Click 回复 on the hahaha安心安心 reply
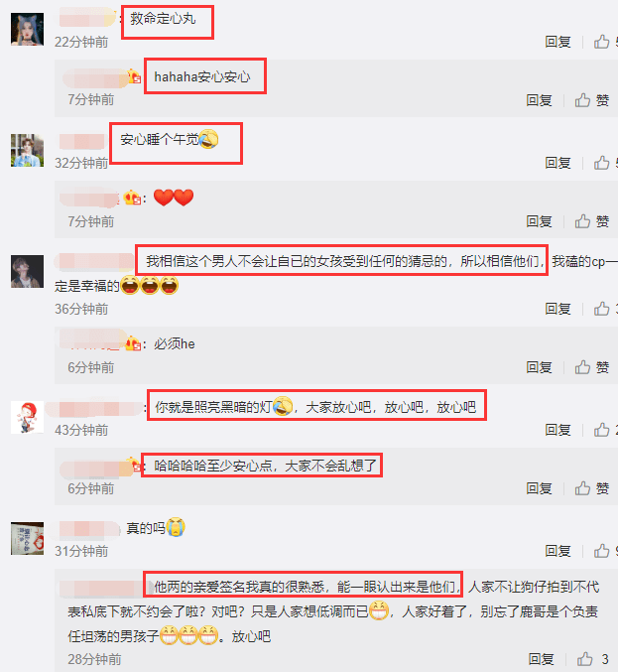Image resolution: width=618 pixels, height=672 pixels. click(539, 100)
